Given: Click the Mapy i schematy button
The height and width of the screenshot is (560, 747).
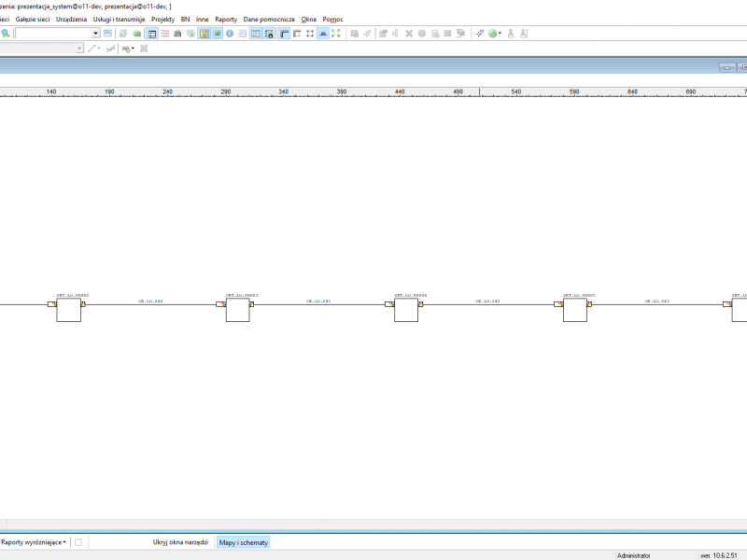Looking at the screenshot, I should [x=244, y=542].
